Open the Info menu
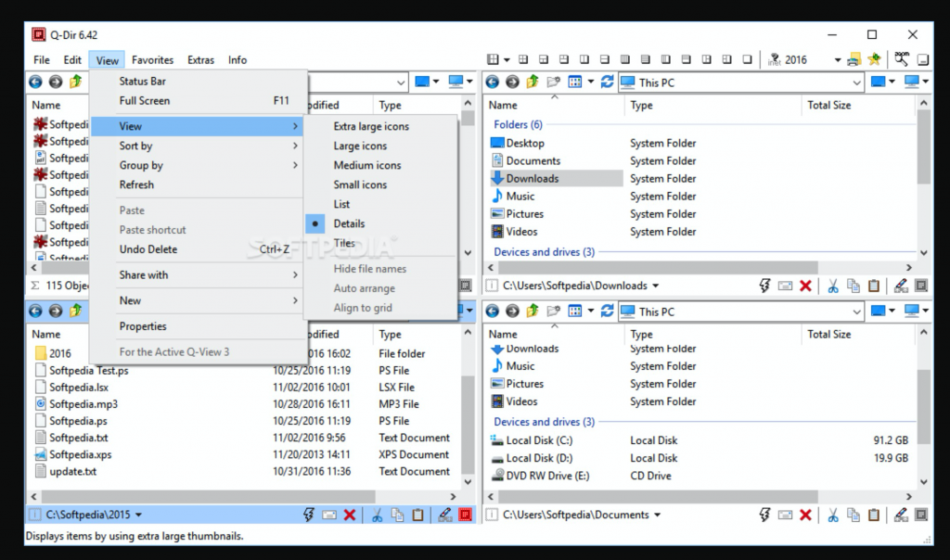 coord(237,59)
